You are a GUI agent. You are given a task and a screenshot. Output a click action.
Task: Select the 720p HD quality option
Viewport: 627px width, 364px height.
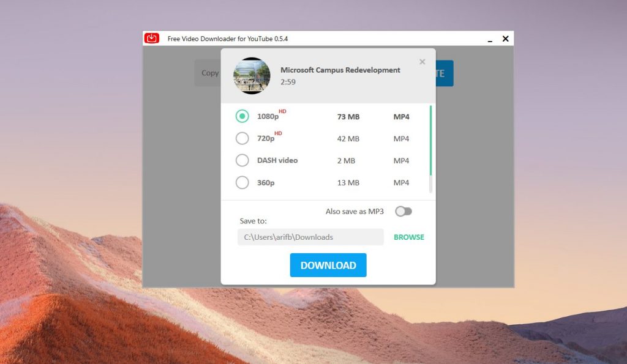tap(242, 138)
